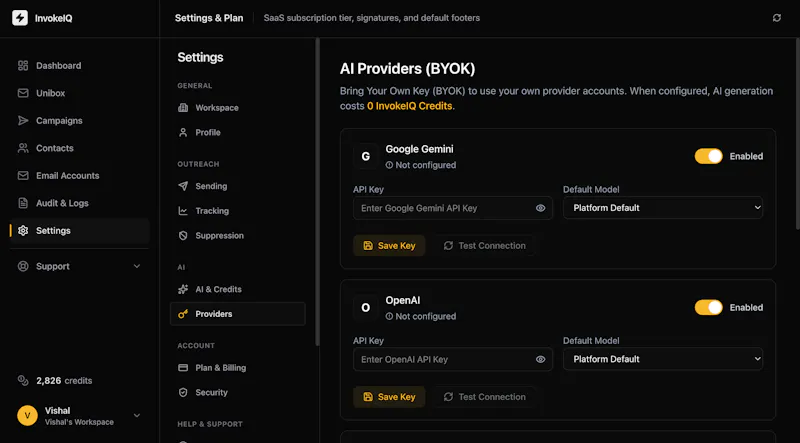The height and width of the screenshot is (443, 800).
Task: Disable the OpenAI provider toggle
Action: pos(709,307)
